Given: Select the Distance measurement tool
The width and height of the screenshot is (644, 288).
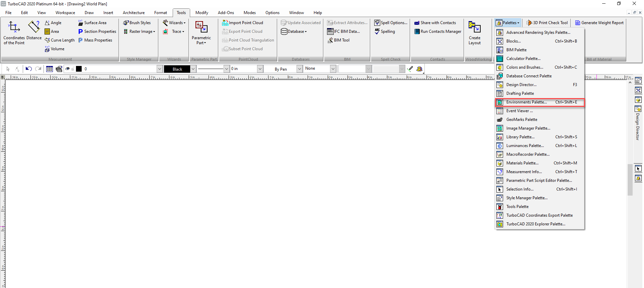Looking at the screenshot, I should (x=34, y=30).
